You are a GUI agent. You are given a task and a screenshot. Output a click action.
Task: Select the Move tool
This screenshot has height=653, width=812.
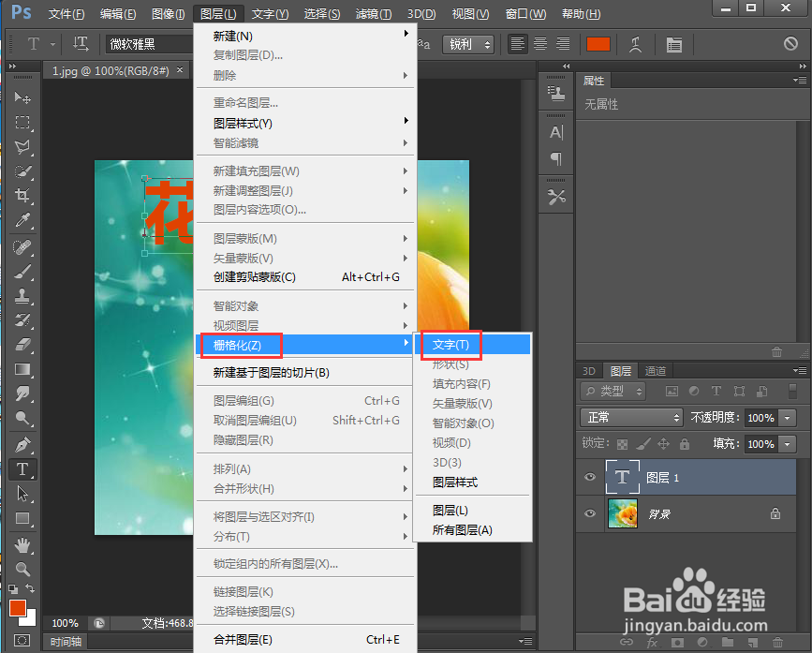[x=22, y=97]
